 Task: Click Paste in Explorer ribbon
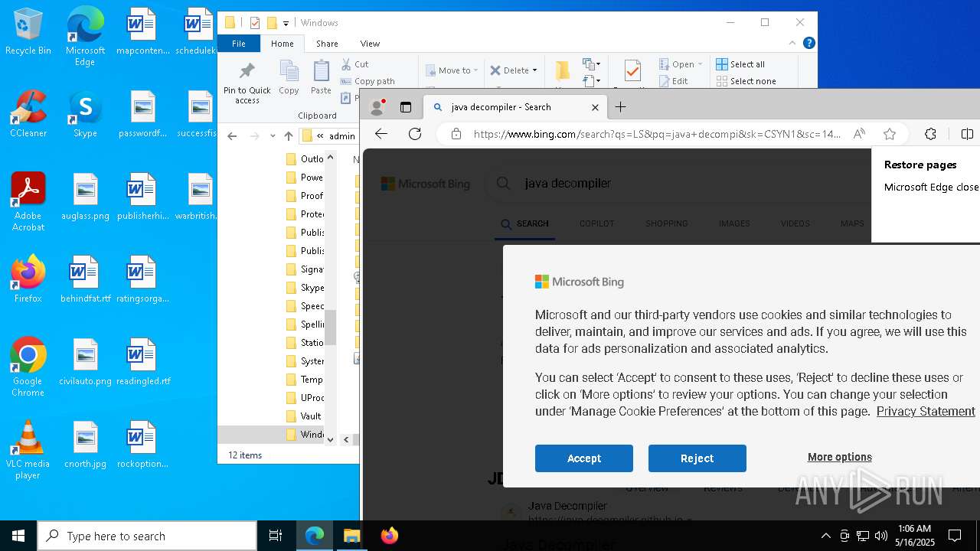321,77
